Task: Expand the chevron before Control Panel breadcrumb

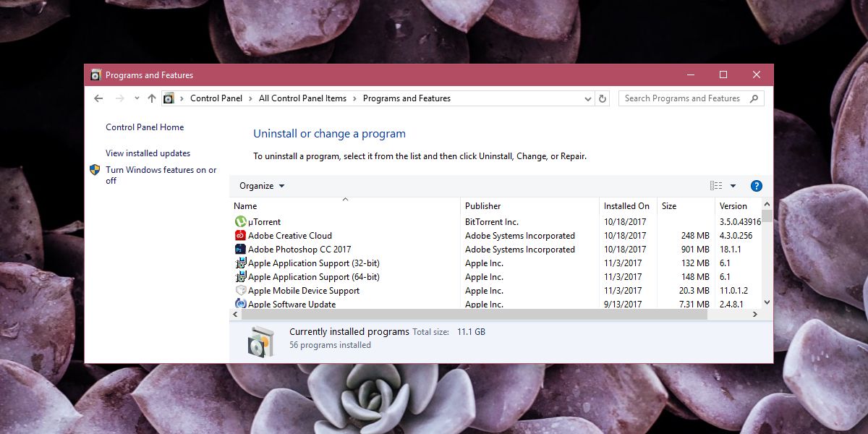Action: 182,98
